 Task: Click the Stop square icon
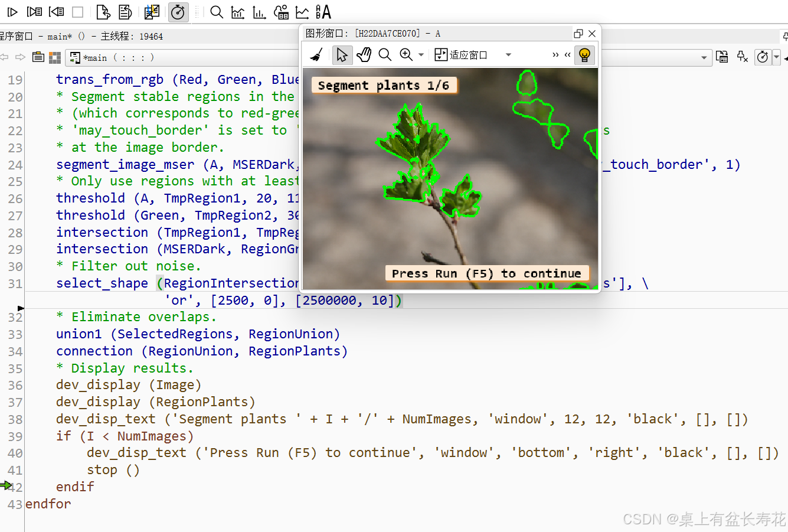coord(77,12)
